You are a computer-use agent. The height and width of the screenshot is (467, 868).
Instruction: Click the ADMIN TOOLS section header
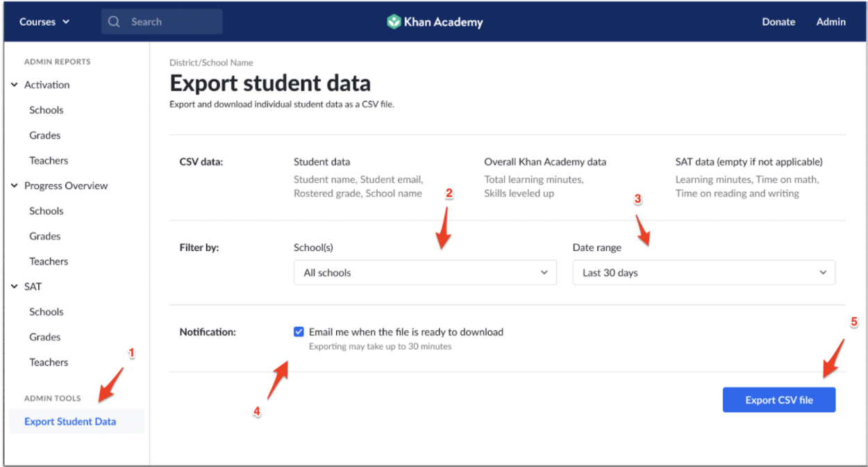tap(52, 398)
